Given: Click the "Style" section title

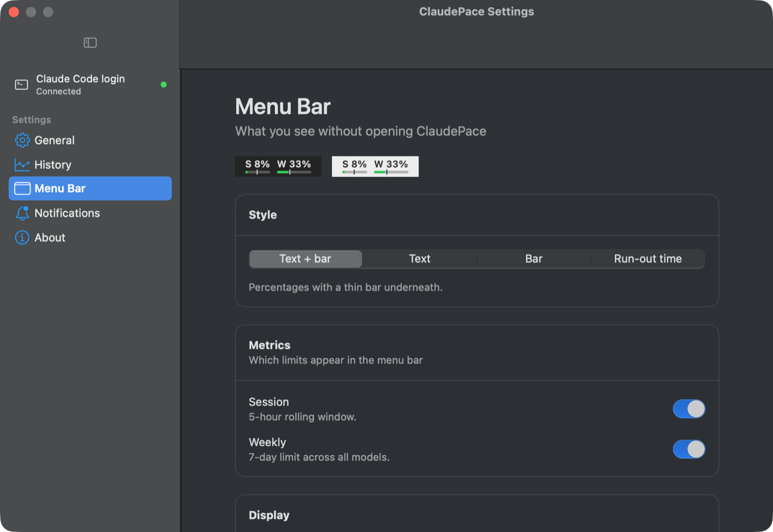Looking at the screenshot, I should tap(263, 215).
